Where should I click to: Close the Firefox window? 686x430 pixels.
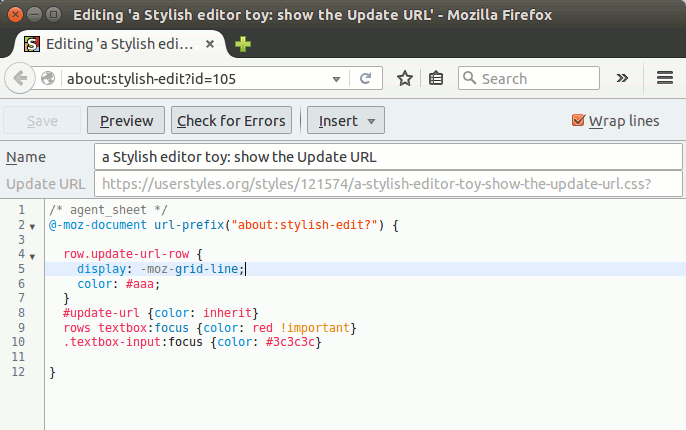[15, 14]
